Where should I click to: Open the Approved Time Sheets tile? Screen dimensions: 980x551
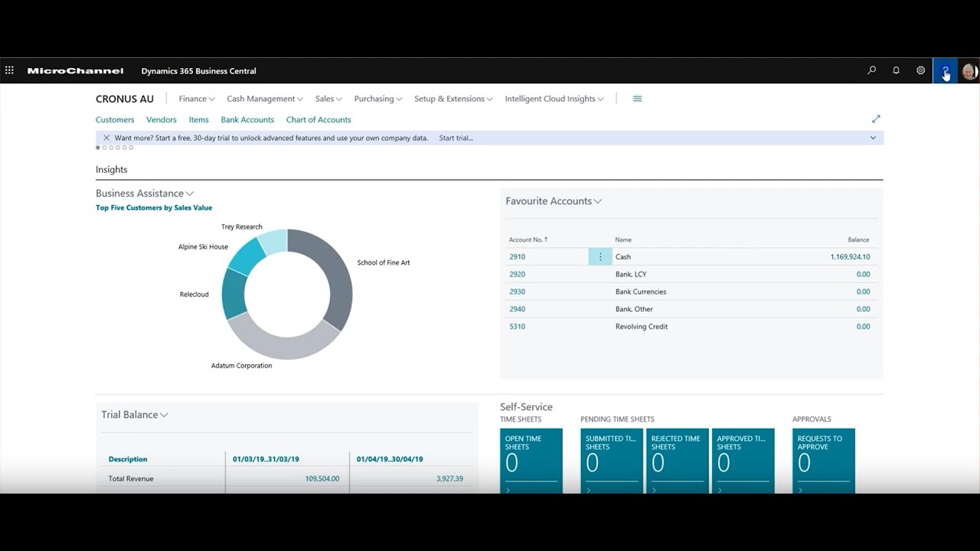pos(743,461)
